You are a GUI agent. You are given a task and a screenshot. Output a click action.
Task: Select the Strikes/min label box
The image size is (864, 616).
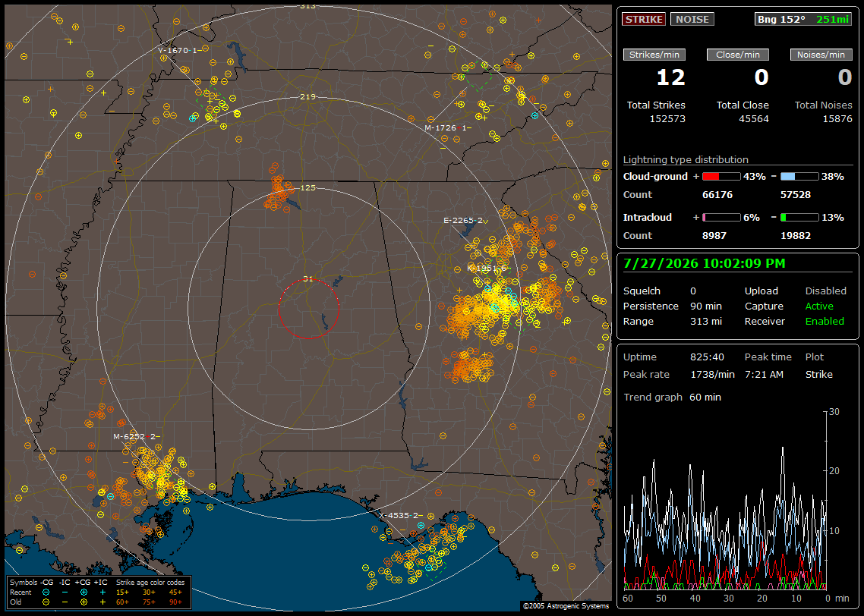click(654, 55)
